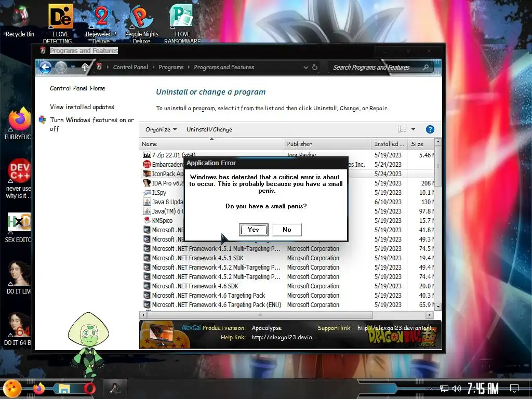Click the Peridot desktop character
This screenshot has width=532, height=399.
pos(88,345)
